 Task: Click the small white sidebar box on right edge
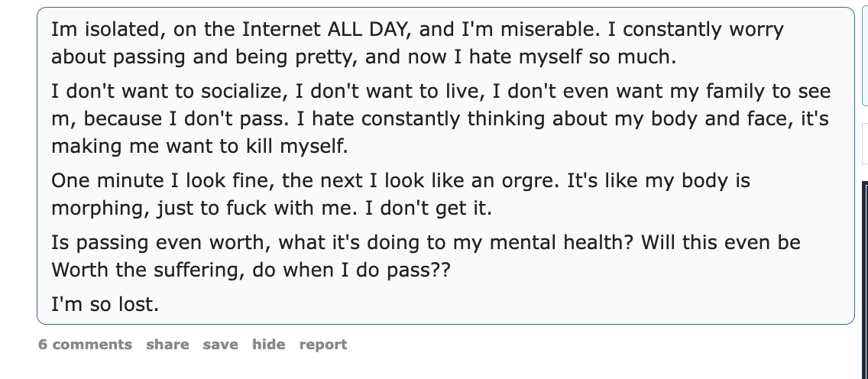pos(865,144)
